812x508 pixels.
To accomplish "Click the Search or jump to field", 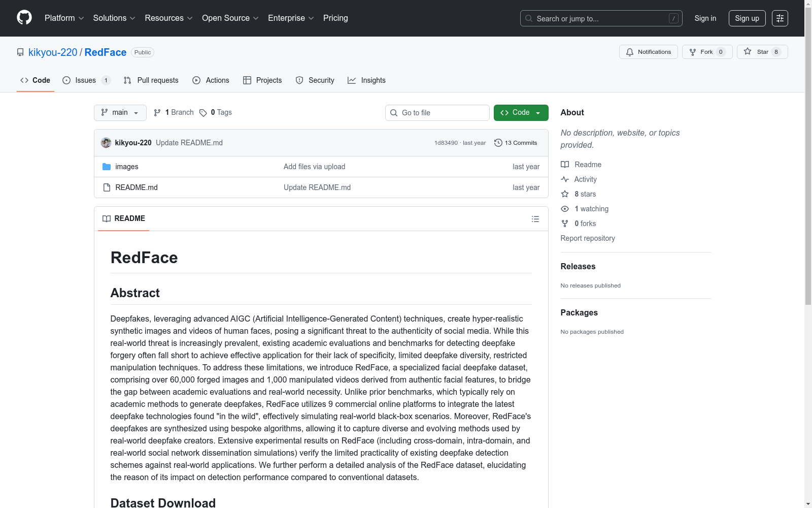I will pyautogui.click(x=601, y=18).
